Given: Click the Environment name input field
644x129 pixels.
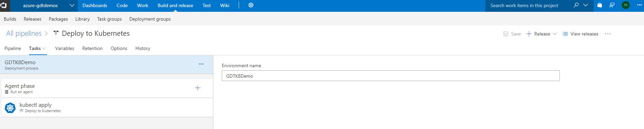Looking at the screenshot, I should click(x=390, y=76).
